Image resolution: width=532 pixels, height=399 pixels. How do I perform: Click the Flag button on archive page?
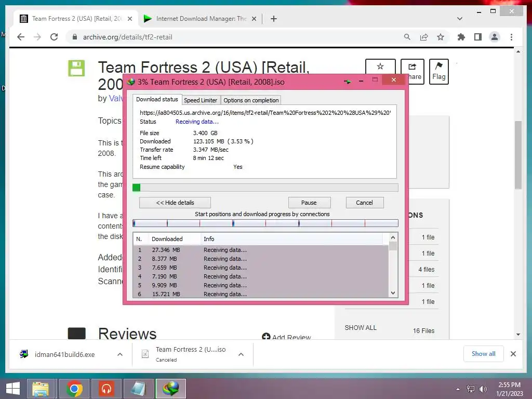[438, 71]
